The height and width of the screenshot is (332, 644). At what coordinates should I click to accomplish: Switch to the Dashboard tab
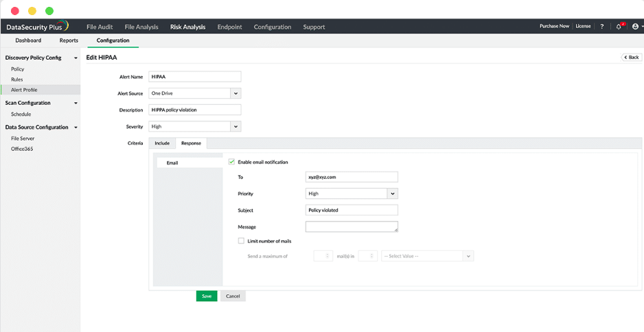[x=28, y=40]
